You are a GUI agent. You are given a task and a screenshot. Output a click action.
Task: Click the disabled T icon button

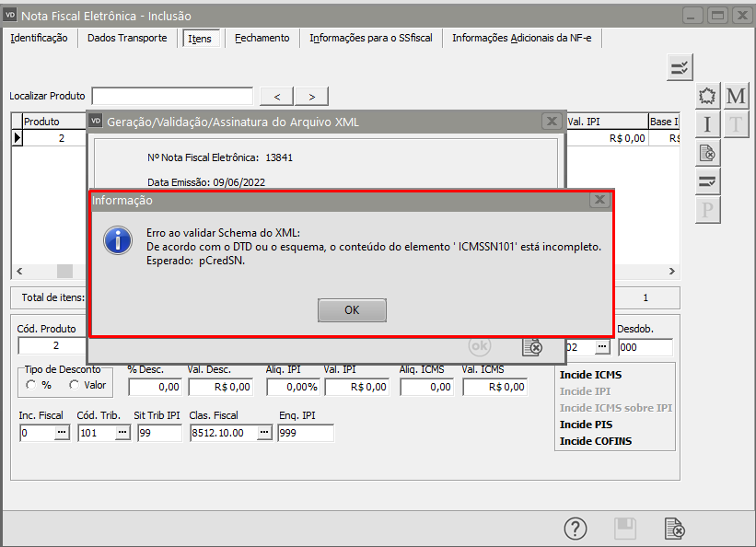click(x=736, y=124)
